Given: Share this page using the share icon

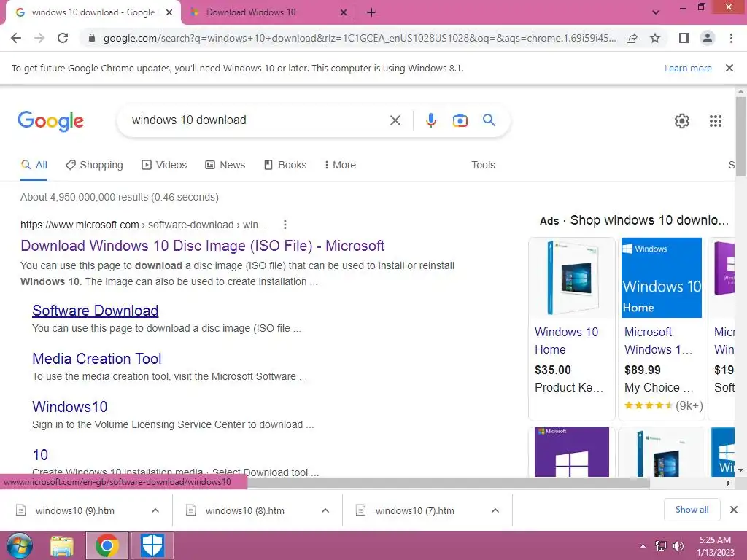Looking at the screenshot, I should click(632, 38).
